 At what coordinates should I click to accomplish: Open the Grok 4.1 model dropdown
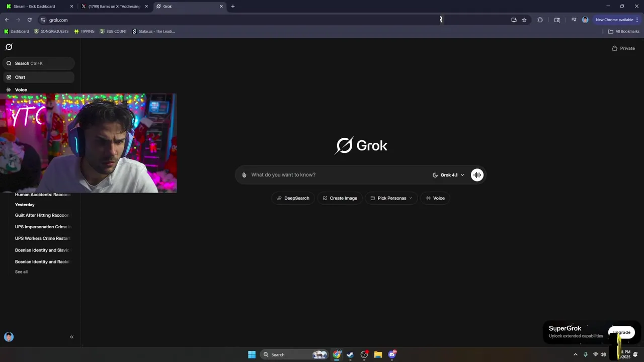448,175
